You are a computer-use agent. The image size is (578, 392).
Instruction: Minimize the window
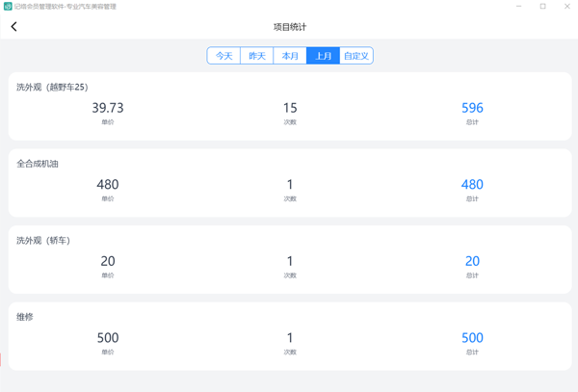click(x=519, y=7)
